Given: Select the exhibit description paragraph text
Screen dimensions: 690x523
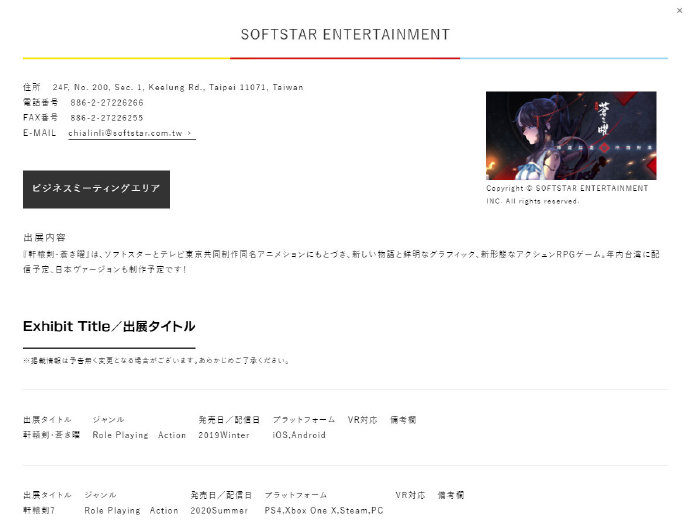Looking at the screenshot, I should [x=341, y=262].
